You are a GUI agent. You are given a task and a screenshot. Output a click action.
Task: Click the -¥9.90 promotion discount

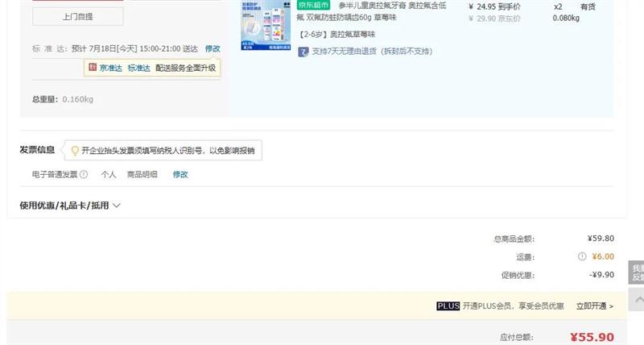601,275
